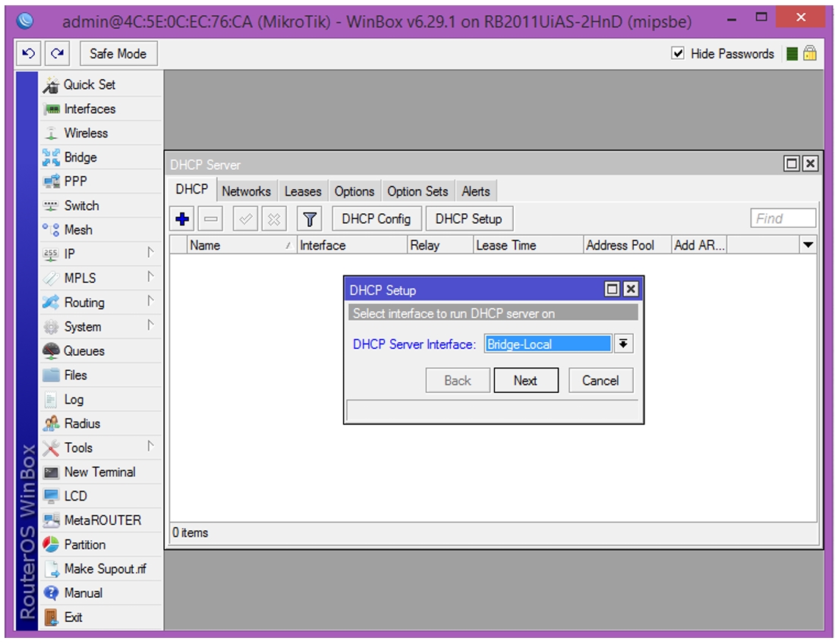Viewport: 838px width, 644px height.
Task: Click the green status indicator square
Action: tap(792, 53)
